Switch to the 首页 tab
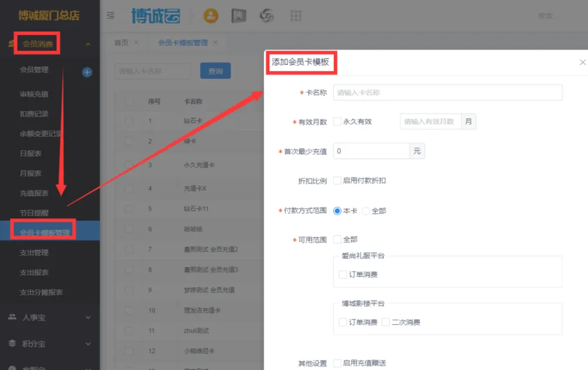This screenshot has width=588, height=370. (x=121, y=43)
